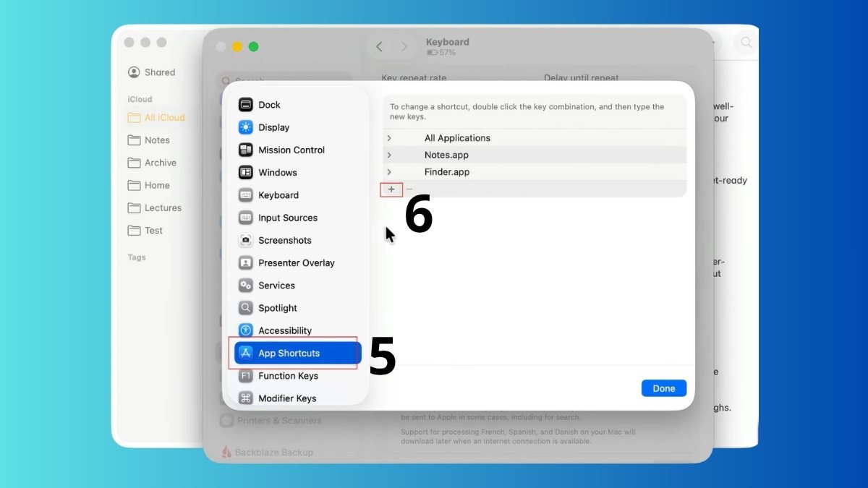868x488 pixels.
Task: Zoom System Settings with green button
Action: (253, 47)
